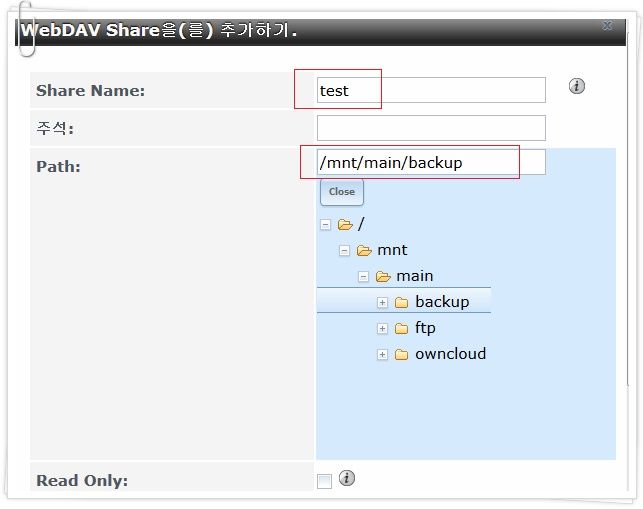Click the open folder icon beside main
643x509 pixels.
383,277
